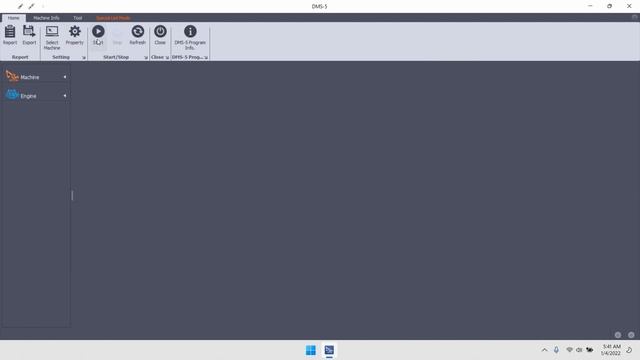Viewport: 640px width, 360px height.
Task: Open the Close group dialog launcher
Action: 167,58
